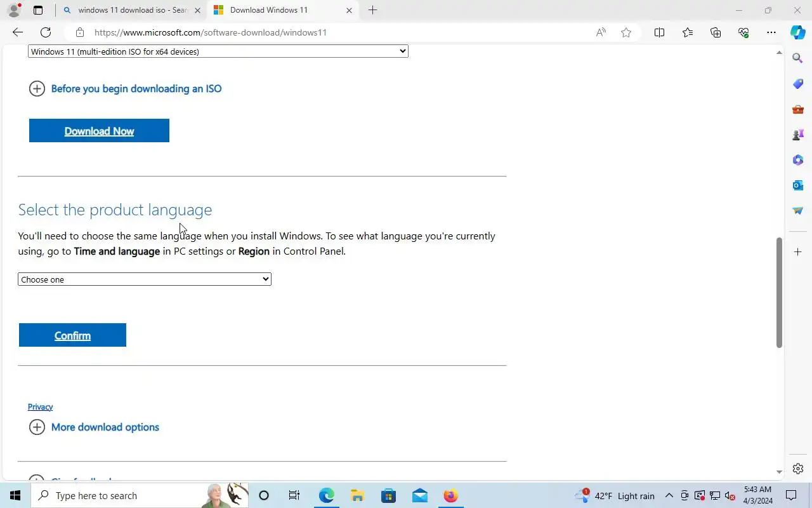Click page scrollbar up arrow
Viewport: 812px width, 508px height.
tap(779, 53)
